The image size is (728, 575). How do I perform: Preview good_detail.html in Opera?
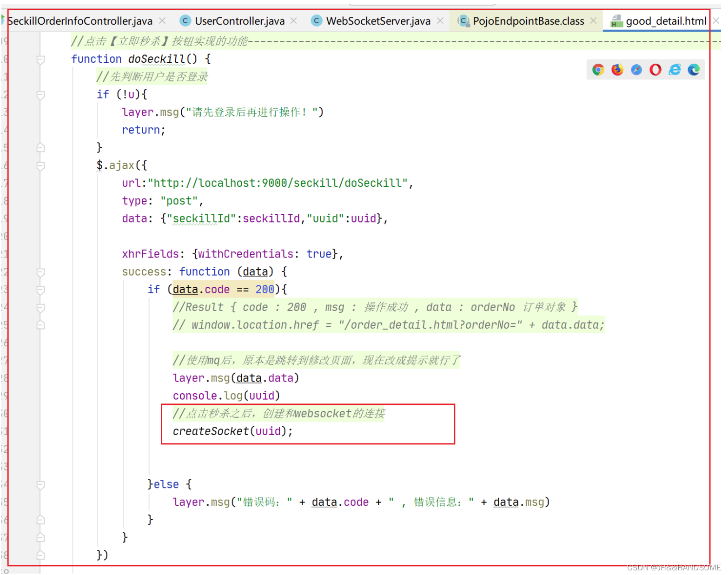pos(655,70)
